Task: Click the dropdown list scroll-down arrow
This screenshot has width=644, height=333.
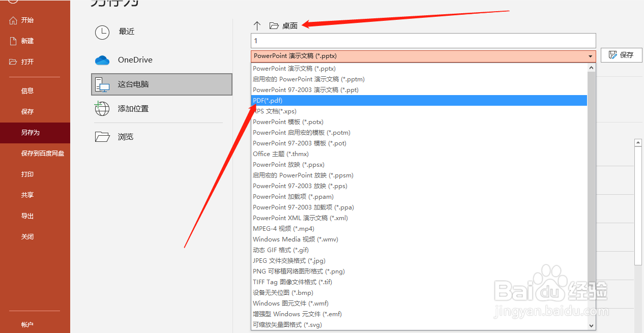Action: tap(591, 325)
